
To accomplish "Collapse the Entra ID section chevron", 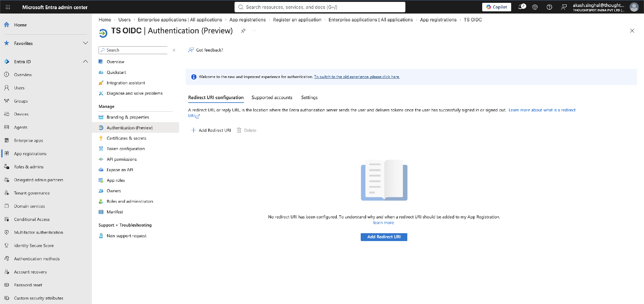I will [85, 61].
